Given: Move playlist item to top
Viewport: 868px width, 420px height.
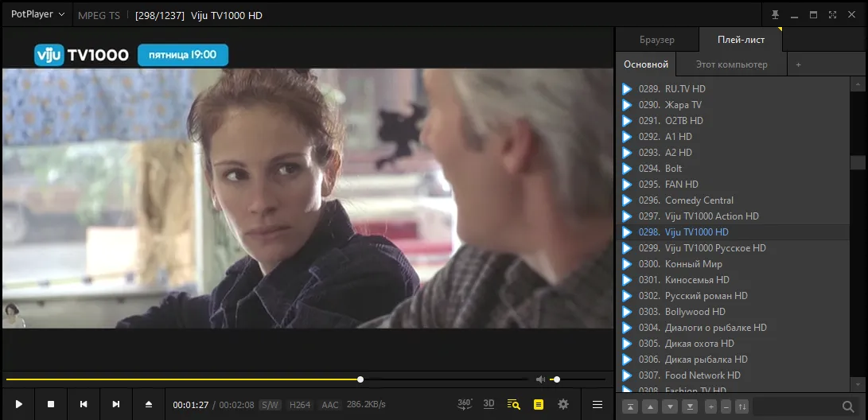Looking at the screenshot, I should tap(630, 406).
